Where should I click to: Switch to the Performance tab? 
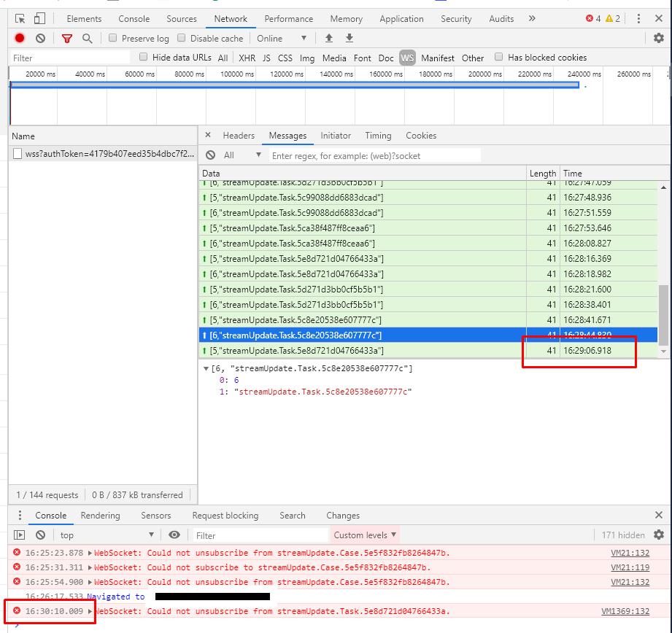click(288, 19)
